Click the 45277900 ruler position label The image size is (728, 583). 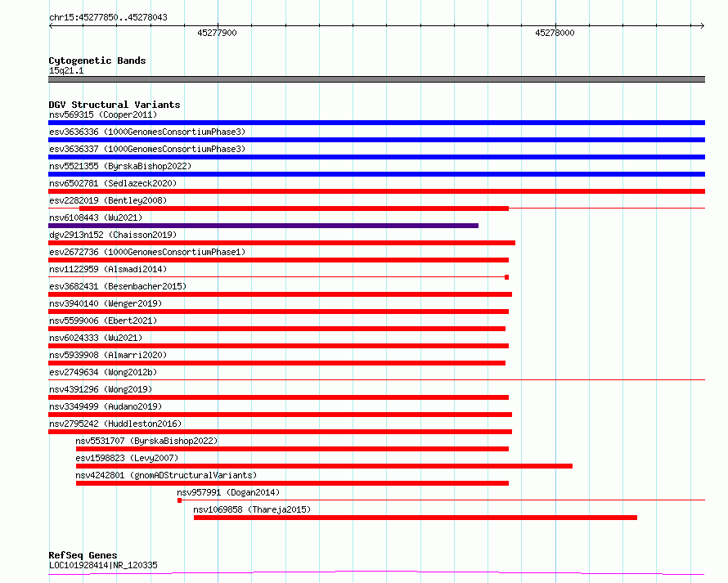(217, 33)
